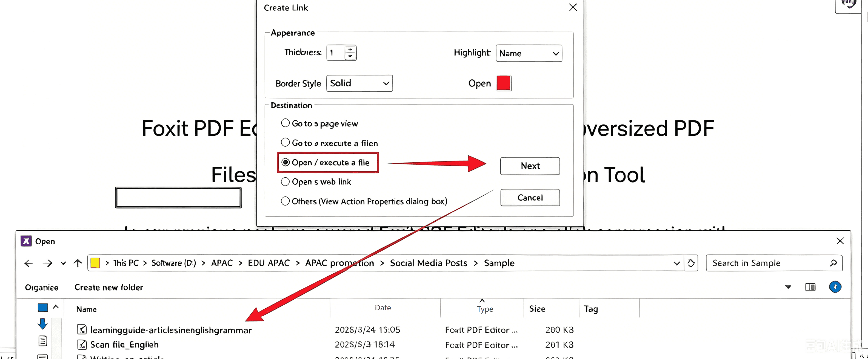Screen dimensions: 868x359
Task: Expand the chevron after EDU APAC
Action: [x=298, y=263]
